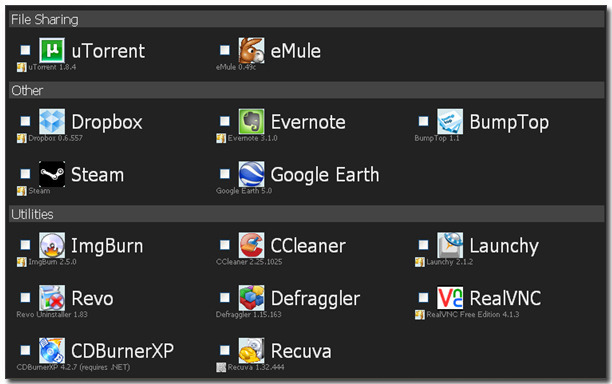Image resolution: width=612 pixels, height=384 pixels.
Task: Click the CCleaner name label
Action: 308,246
